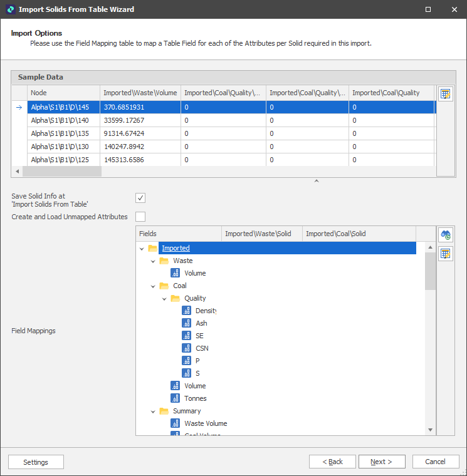Image resolution: width=467 pixels, height=476 pixels.
Task: Click the Field Mappings grid edit icon
Action: [446, 254]
